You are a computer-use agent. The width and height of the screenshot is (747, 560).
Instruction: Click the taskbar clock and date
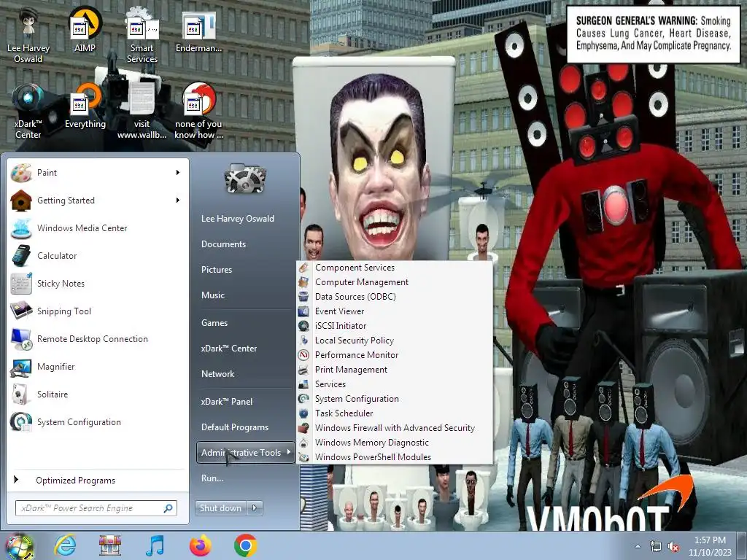point(710,546)
